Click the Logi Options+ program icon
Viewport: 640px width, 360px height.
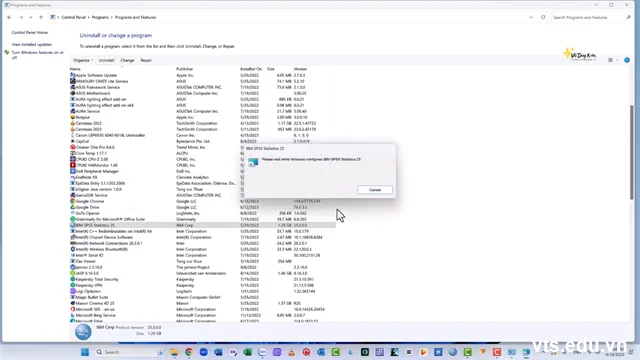tap(73, 291)
